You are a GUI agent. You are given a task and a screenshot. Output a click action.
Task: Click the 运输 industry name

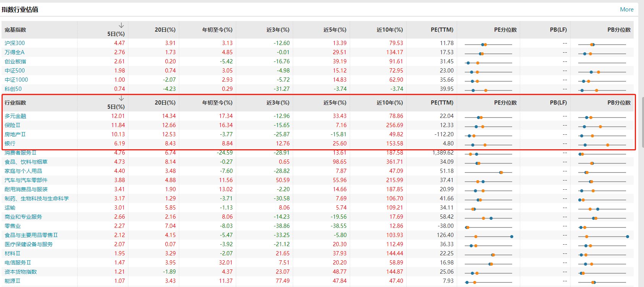click(10, 208)
